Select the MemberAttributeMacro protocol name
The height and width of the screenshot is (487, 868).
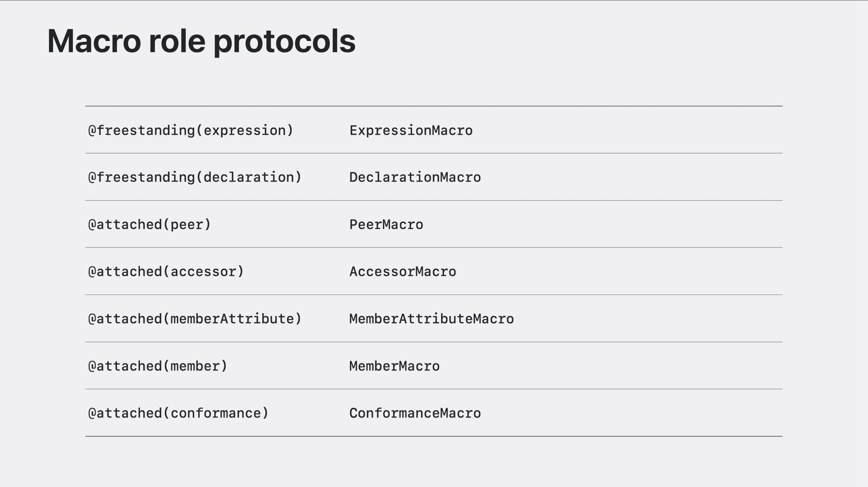(x=431, y=319)
